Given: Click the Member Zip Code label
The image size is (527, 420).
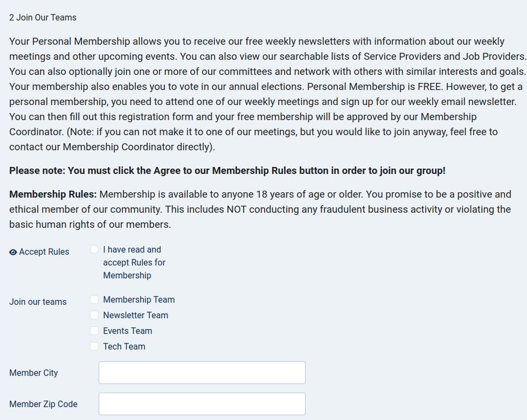Looking at the screenshot, I should pos(43,404).
